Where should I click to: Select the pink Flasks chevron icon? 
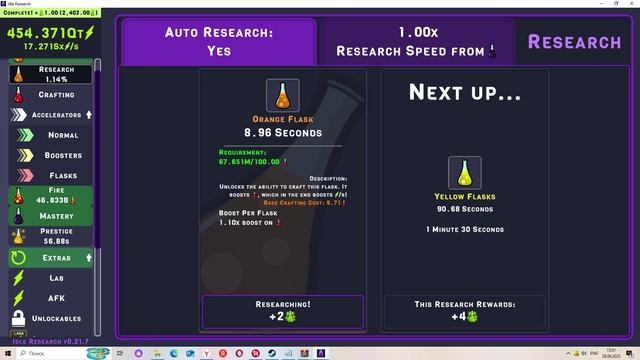pos(25,176)
